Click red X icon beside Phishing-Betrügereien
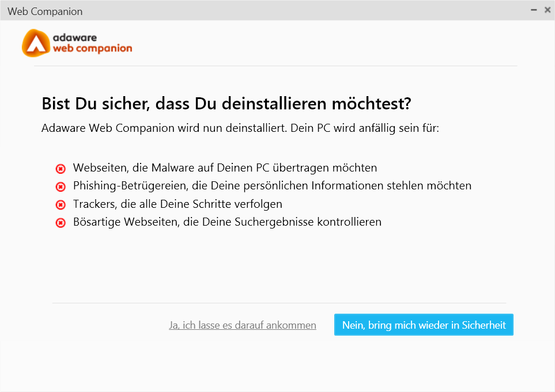 pos(61,187)
